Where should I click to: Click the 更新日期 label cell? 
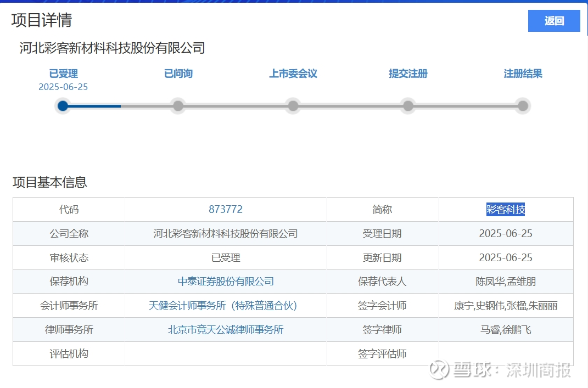[x=382, y=257]
